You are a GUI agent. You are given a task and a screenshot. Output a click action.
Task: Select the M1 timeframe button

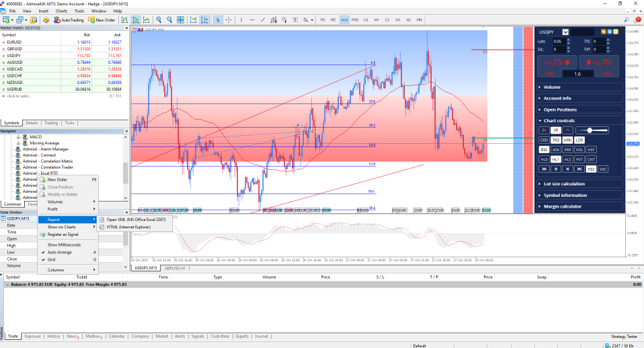coord(323,19)
